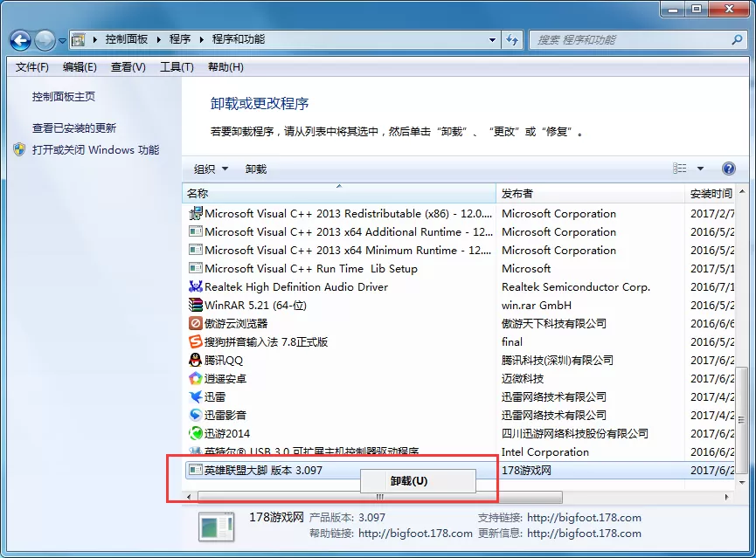Click publisher cell win.rar GmbH
The height and width of the screenshot is (558, 756).
click(536, 305)
